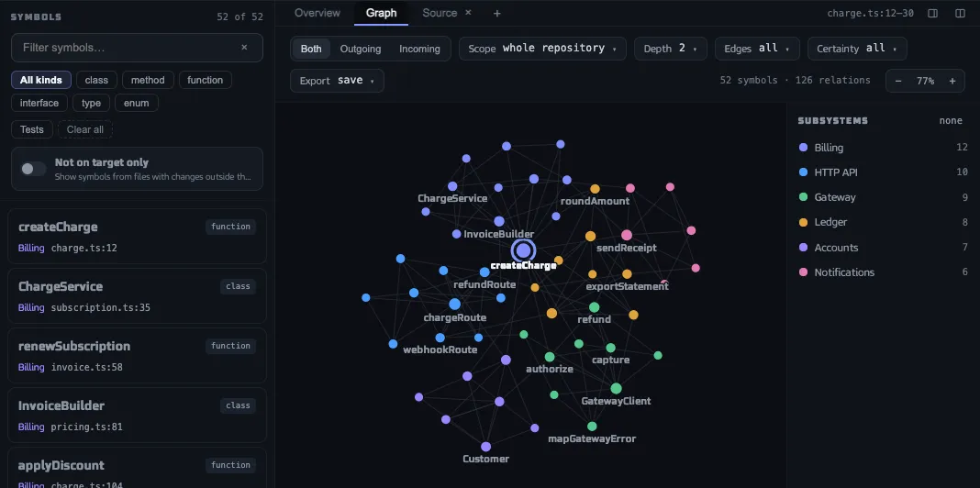The height and width of the screenshot is (488, 980).
Task: Toggle the type kind filter chip
Action: tap(91, 103)
